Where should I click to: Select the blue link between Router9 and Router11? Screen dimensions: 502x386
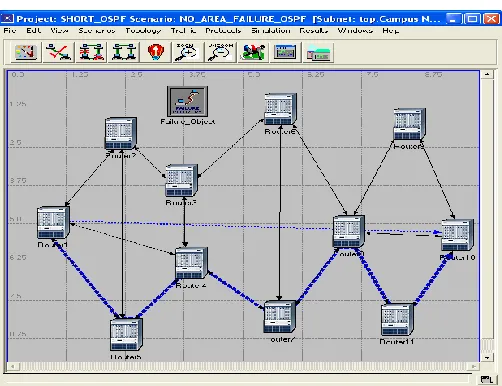[x=372, y=276]
